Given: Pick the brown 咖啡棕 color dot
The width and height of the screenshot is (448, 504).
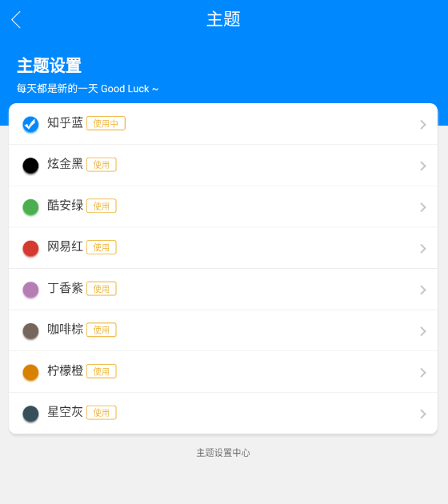Looking at the screenshot, I should click(x=30, y=330).
